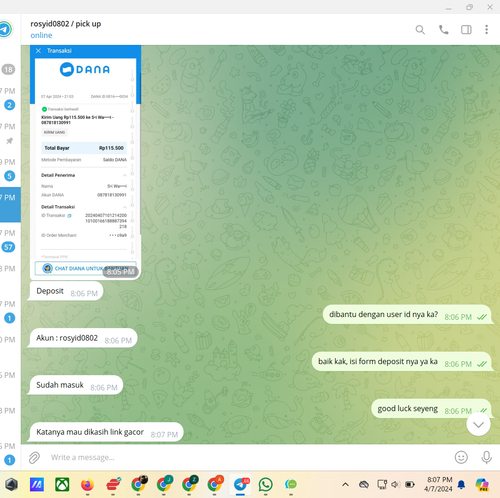
Task: Click the paperclip attach file icon
Action: [x=34, y=457]
